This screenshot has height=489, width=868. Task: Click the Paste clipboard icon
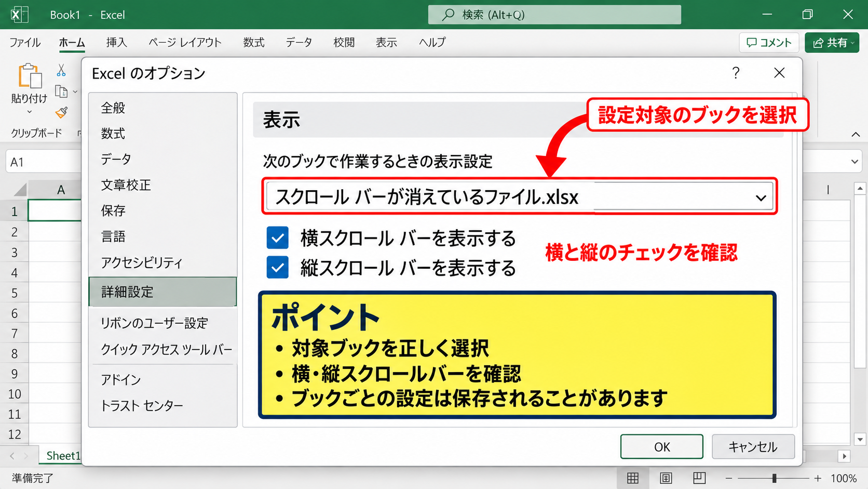click(30, 76)
